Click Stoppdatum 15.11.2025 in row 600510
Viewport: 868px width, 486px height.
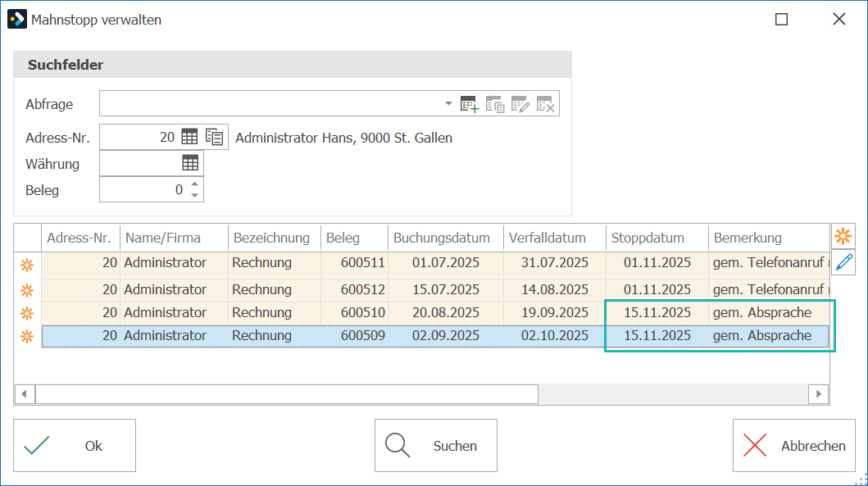tap(657, 313)
